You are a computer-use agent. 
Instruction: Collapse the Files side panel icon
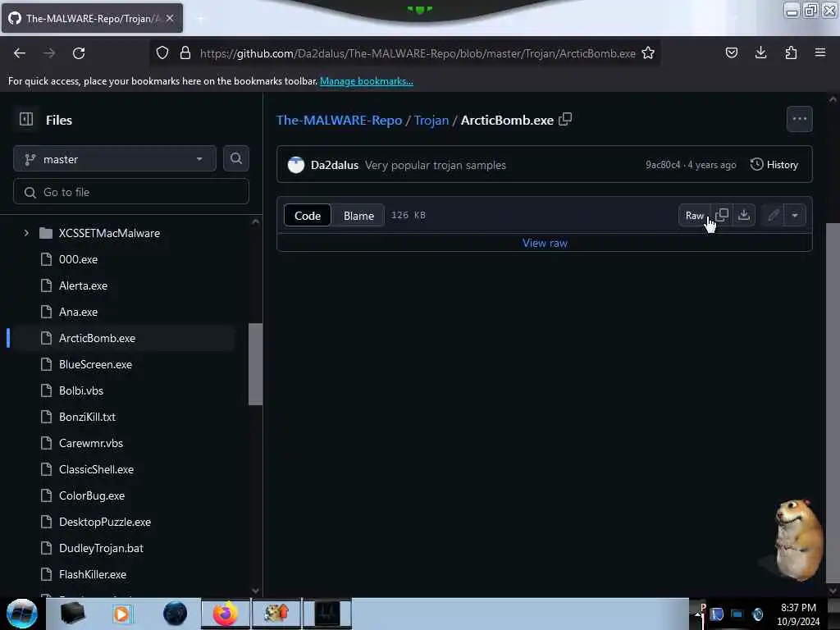[x=26, y=119]
